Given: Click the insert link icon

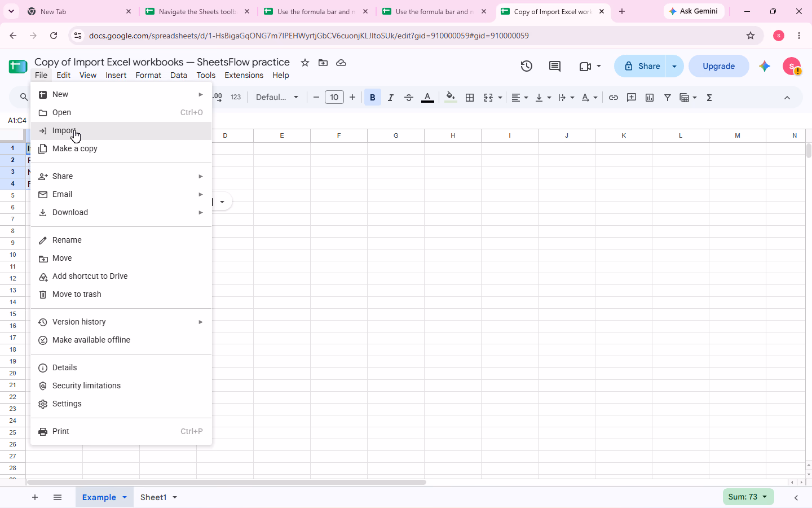Looking at the screenshot, I should (614, 98).
